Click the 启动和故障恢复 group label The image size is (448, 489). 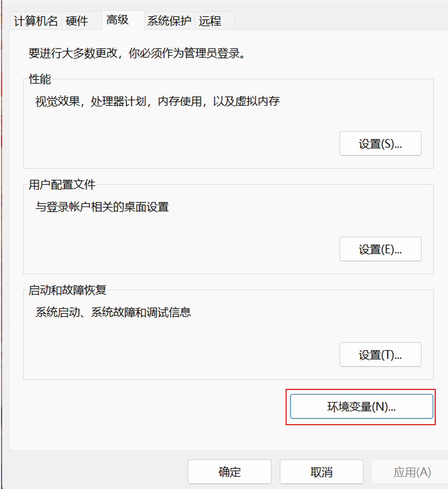point(68,290)
